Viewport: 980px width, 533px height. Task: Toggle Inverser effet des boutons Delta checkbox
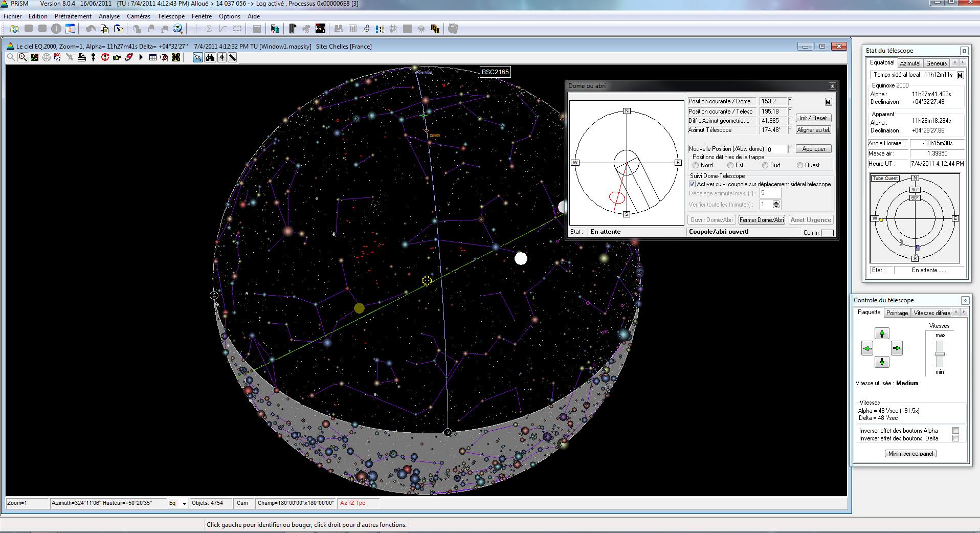coord(955,438)
